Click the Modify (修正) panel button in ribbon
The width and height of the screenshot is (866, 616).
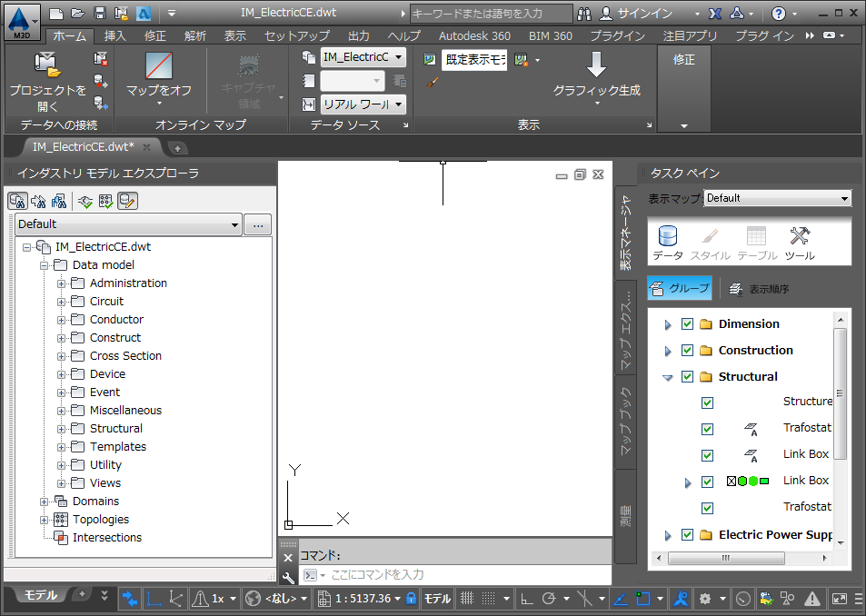683,88
